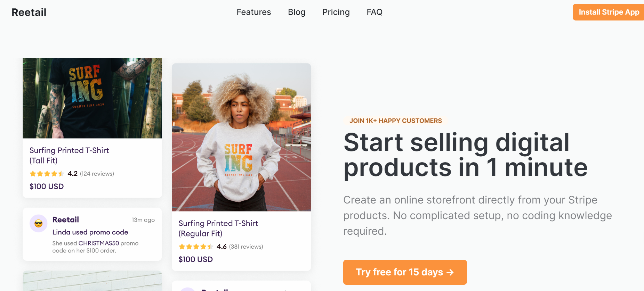644x291 pixels.
Task: Click the arrow icon in the trial button
Action: pyautogui.click(x=450, y=272)
